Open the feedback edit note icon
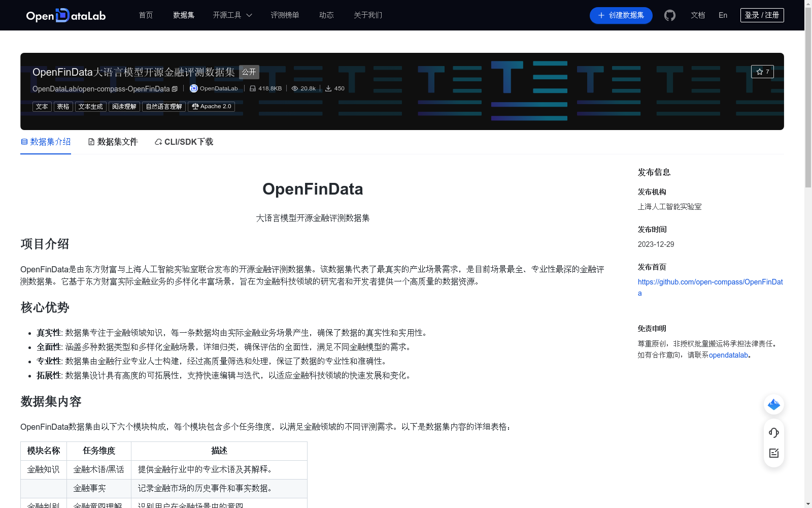Viewport: 812px width, 508px height. [774, 453]
